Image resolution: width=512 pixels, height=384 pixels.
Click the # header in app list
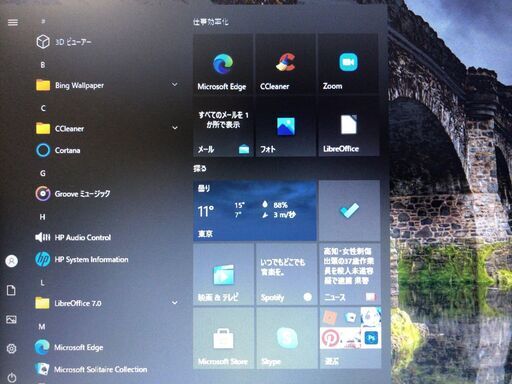point(43,22)
